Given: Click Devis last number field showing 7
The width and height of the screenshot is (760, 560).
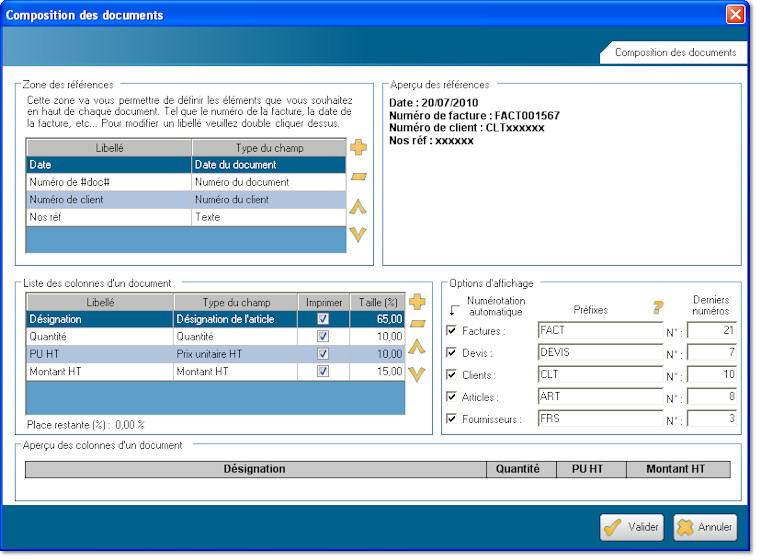Looking at the screenshot, I should (712, 352).
